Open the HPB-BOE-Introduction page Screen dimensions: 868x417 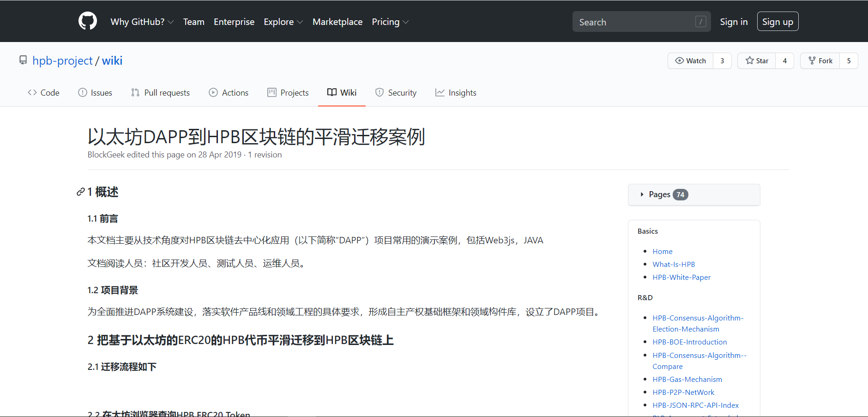pyautogui.click(x=690, y=342)
